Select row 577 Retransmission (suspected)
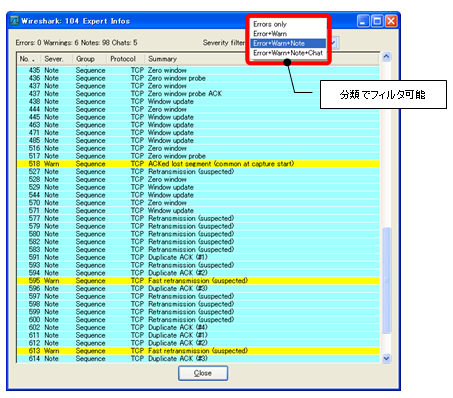Screen dimensions: 453x398 click(198, 218)
